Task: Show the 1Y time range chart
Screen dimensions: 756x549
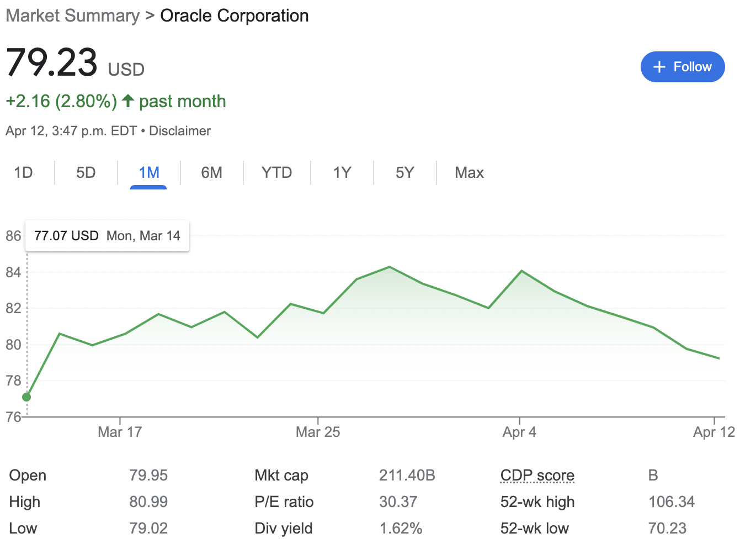Action: (x=342, y=173)
